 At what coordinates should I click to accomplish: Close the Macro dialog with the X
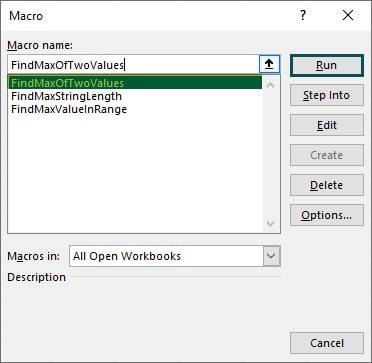pos(348,15)
